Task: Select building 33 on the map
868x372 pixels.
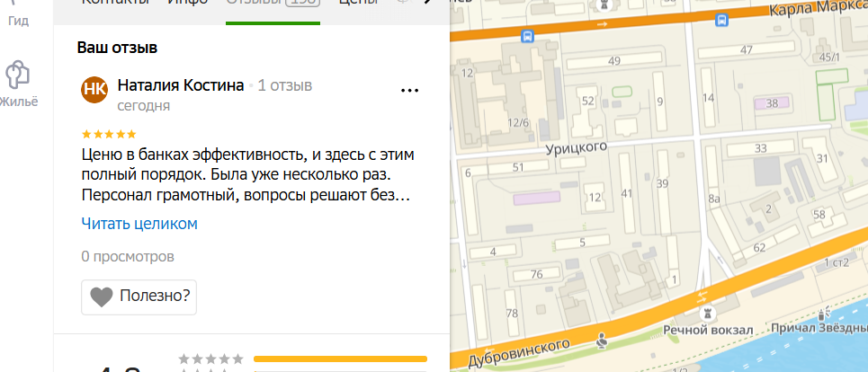Action: [x=761, y=148]
